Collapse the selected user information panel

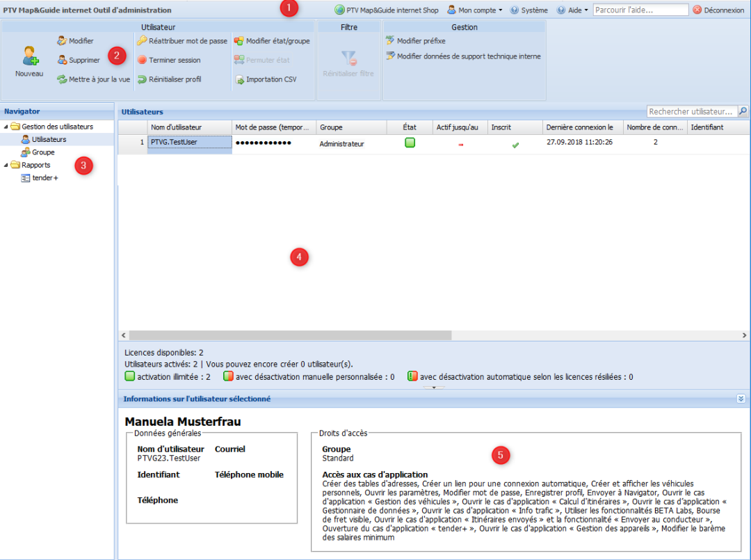[x=741, y=399]
